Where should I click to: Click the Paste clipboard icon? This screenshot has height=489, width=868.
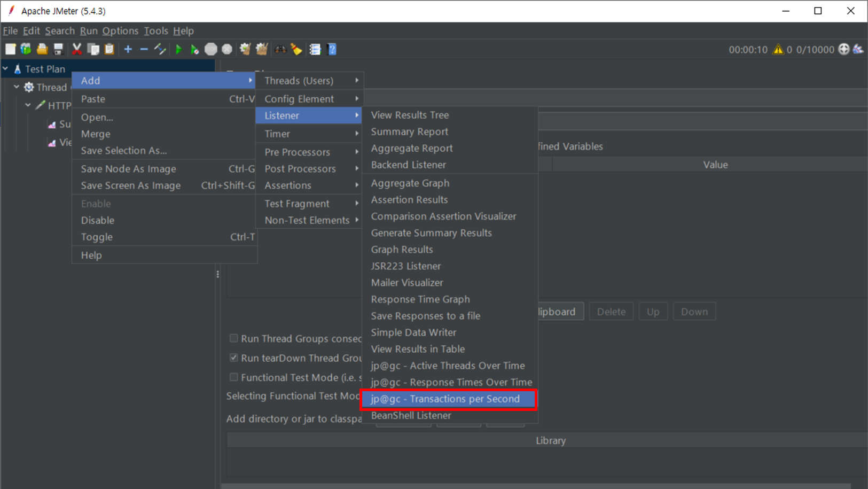click(110, 49)
